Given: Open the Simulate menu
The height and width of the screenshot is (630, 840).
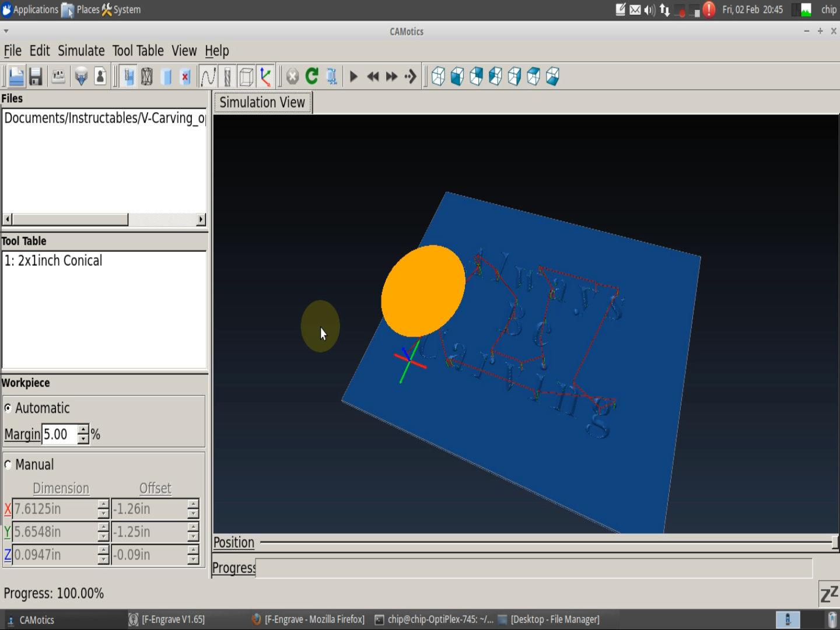Looking at the screenshot, I should (81, 51).
